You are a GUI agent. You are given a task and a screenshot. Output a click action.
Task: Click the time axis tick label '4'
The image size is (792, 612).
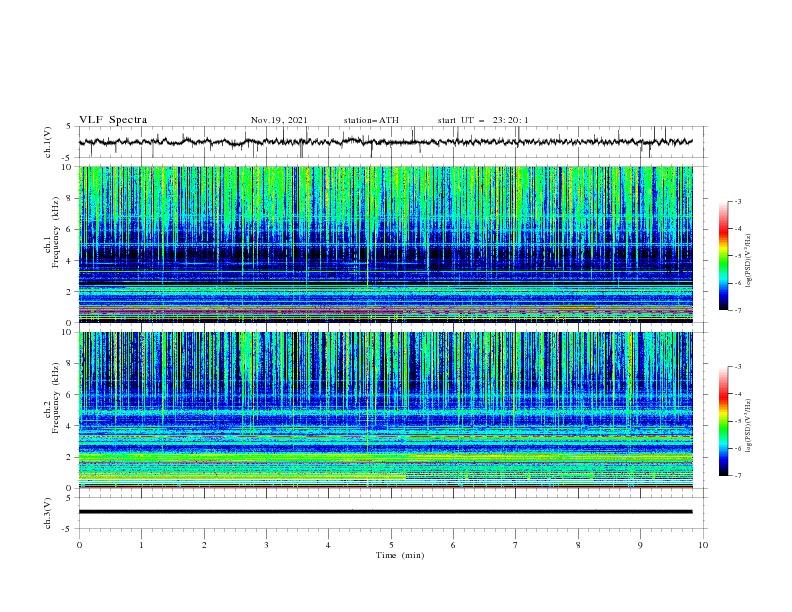coord(328,545)
